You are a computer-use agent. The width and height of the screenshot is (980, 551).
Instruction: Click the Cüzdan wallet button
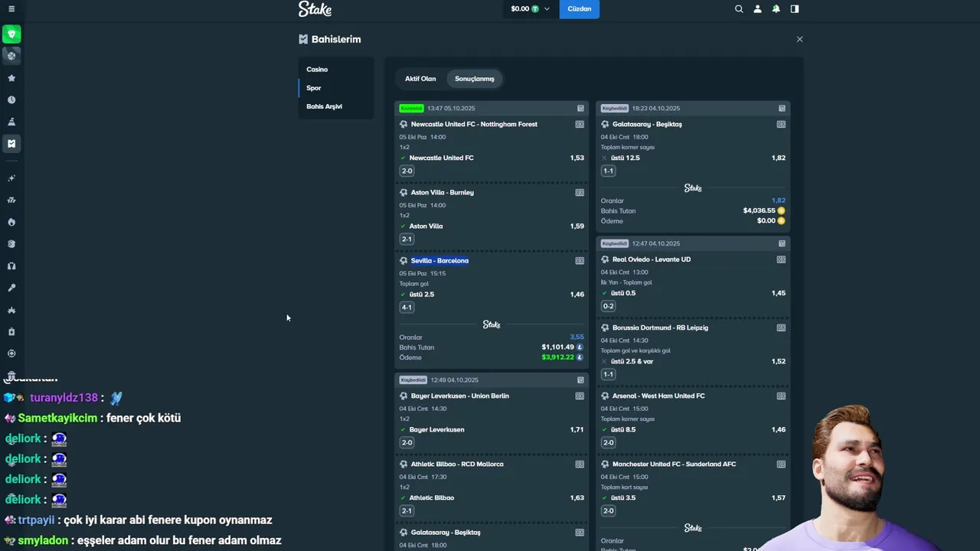tap(580, 9)
